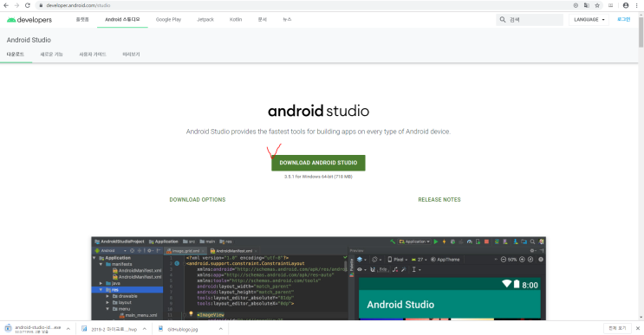Screen dimensions: 644x335
Task: Click the zoom-out minus icon beside 50% in IDE preview
Action: click(504, 259)
